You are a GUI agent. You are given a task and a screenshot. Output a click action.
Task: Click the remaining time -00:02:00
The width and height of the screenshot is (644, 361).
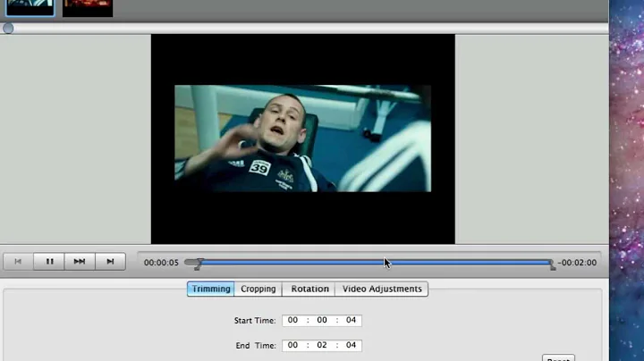[577, 263]
